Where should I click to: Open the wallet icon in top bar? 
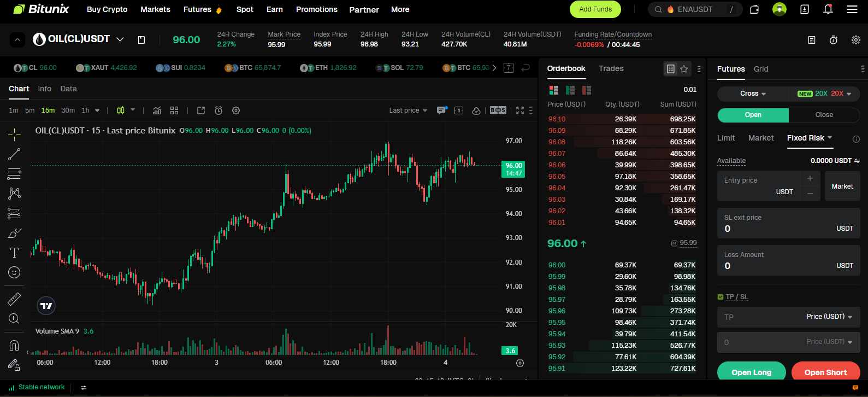click(x=754, y=9)
